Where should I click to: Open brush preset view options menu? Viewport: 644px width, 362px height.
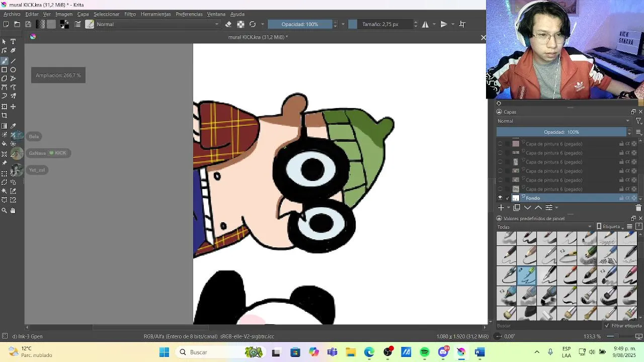[x=629, y=227]
